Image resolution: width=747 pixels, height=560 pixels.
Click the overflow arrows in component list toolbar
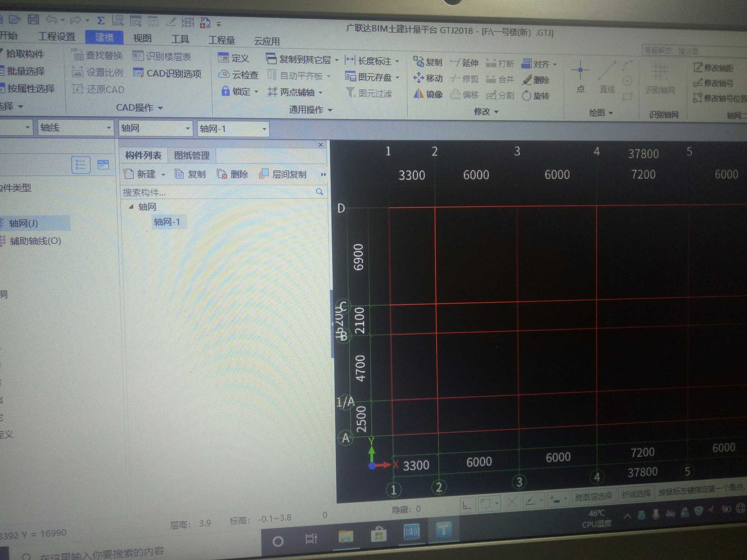[x=323, y=174]
